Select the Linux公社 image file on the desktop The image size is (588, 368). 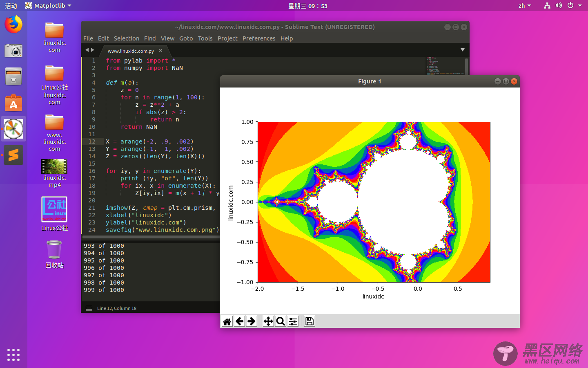pyautogui.click(x=54, y=214)
